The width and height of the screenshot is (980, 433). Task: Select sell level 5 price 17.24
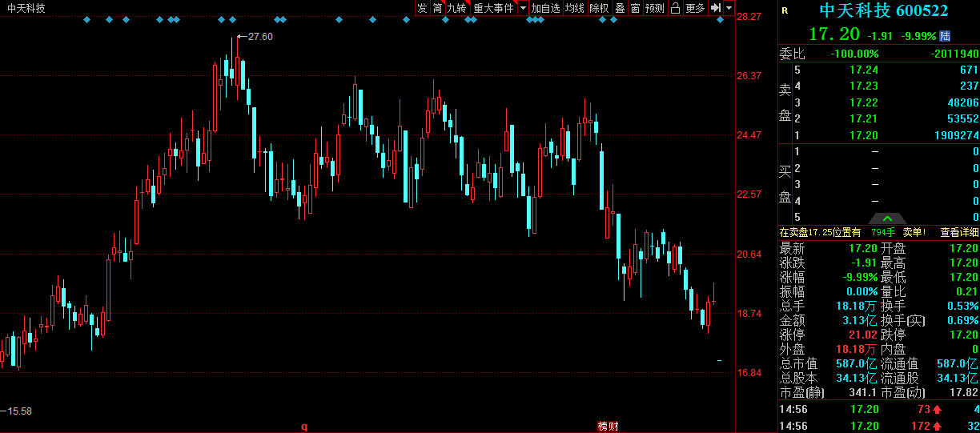(864, 70)
